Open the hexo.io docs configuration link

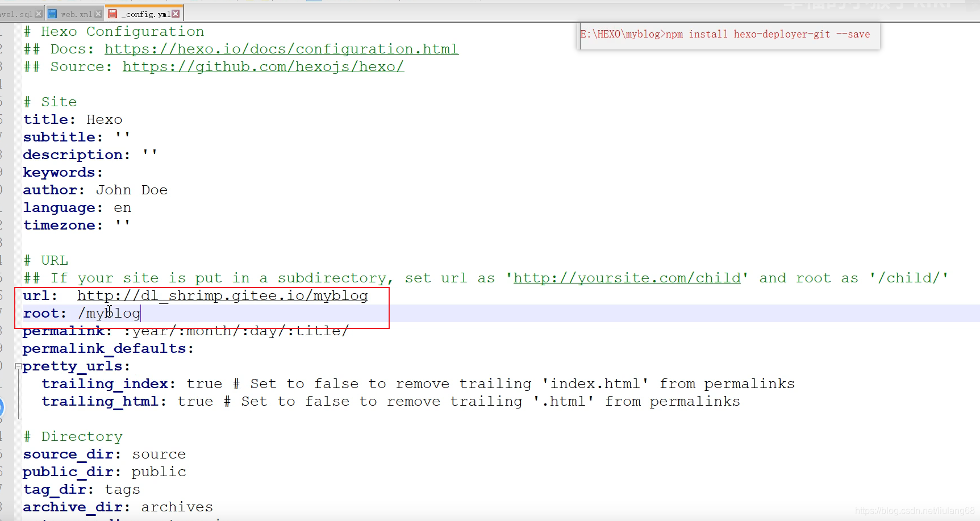coord(281,49)
